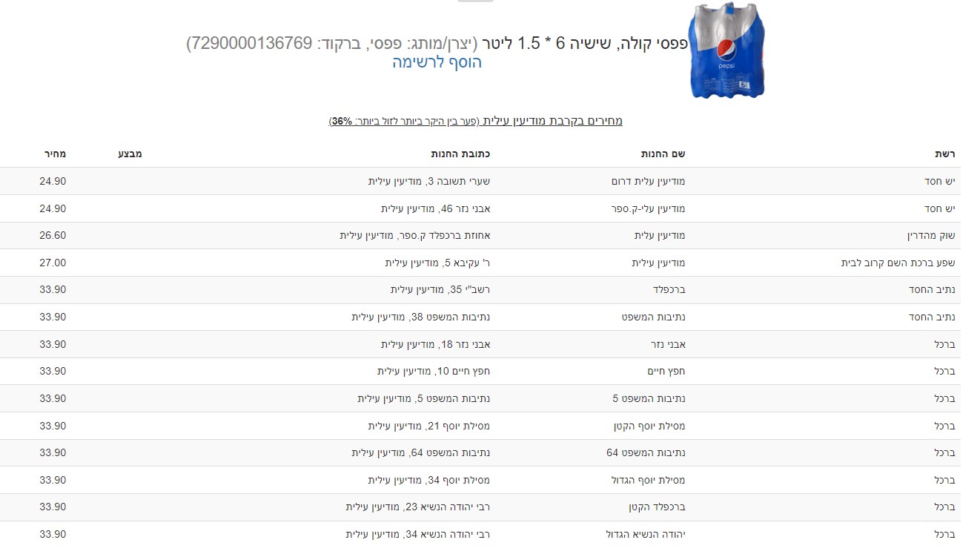Click the address 'שערי תשובה 3, מודיעין עילית'

[x=429, y=182]
